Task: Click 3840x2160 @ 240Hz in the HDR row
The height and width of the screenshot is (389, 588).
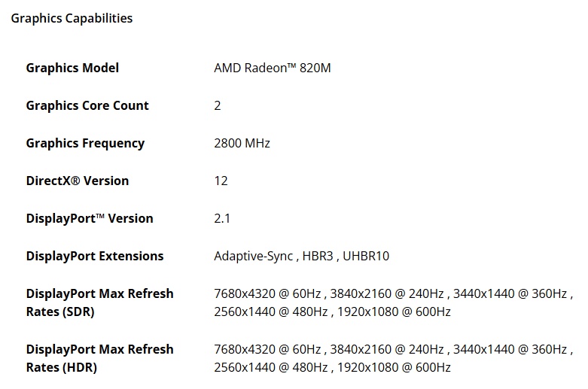Action: pyautogui.click(x=385, y=349)
